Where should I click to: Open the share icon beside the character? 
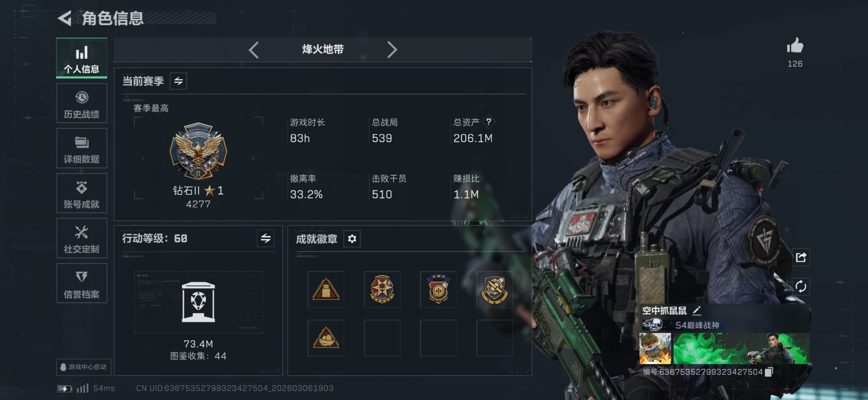point(801,257)
